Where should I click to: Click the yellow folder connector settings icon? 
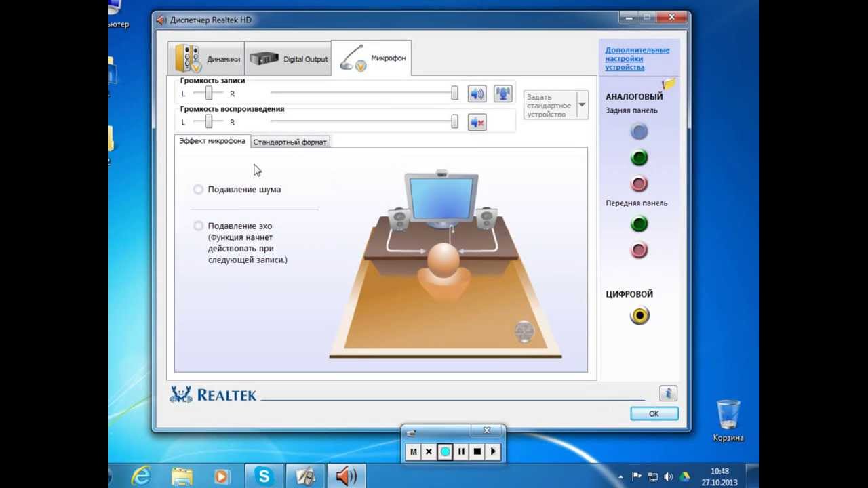point(669,84)
